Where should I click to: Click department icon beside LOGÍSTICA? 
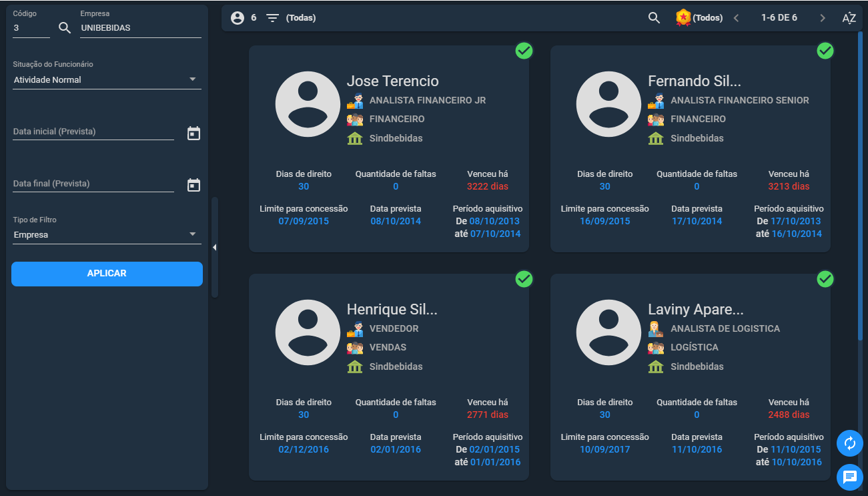(656, 348)
